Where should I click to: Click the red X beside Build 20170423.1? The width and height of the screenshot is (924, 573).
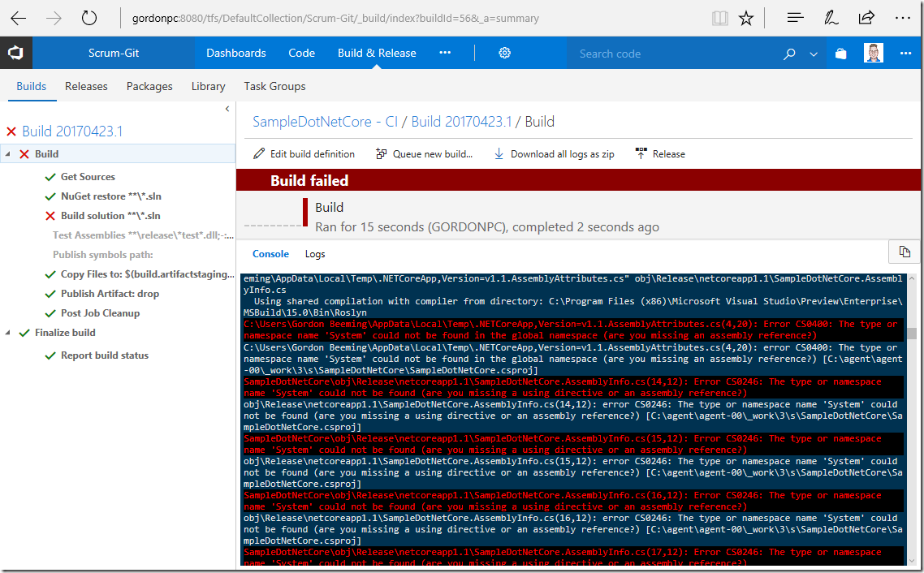coord(11,131)
